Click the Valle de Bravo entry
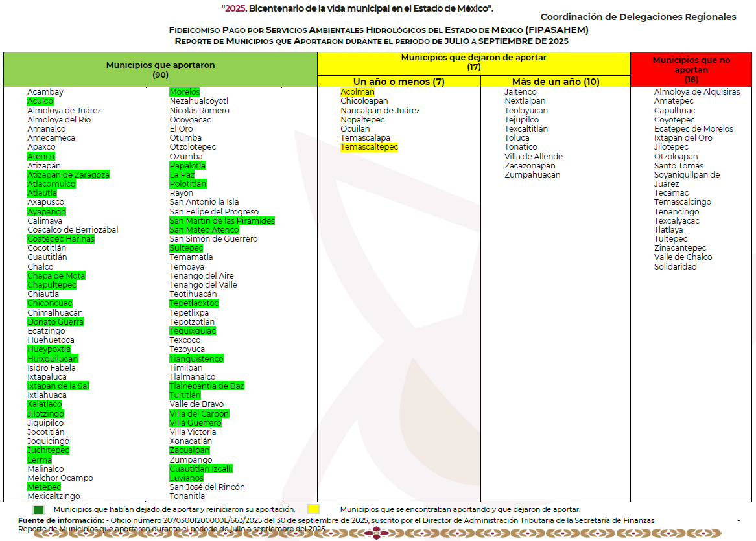This screenshot has height=541, width=756. click(x=196, y=404)
